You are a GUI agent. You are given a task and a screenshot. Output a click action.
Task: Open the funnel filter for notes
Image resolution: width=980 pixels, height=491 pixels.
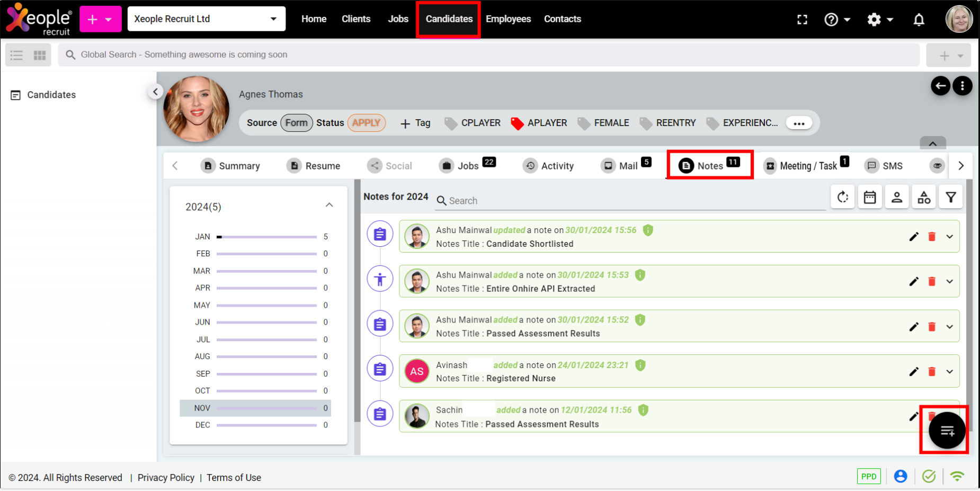coord(951,197)
